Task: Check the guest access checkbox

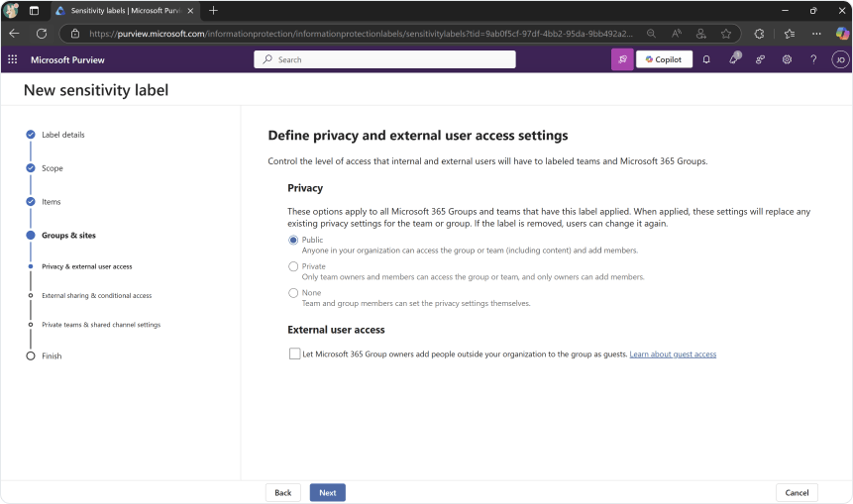Action: [x=294, y=353]
